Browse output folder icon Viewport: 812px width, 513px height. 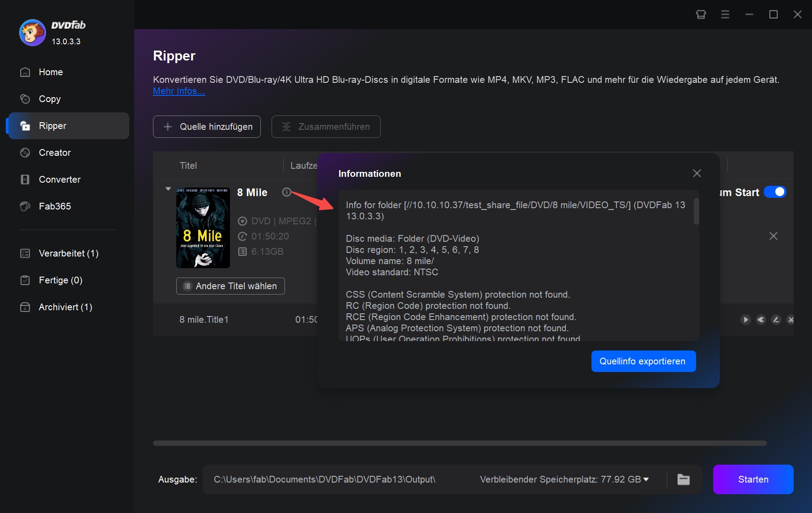coord(684,479)
